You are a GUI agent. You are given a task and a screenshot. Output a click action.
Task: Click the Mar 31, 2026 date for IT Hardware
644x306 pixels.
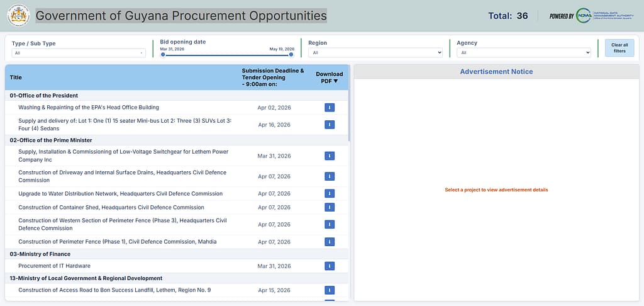click(x=274, y=266)
